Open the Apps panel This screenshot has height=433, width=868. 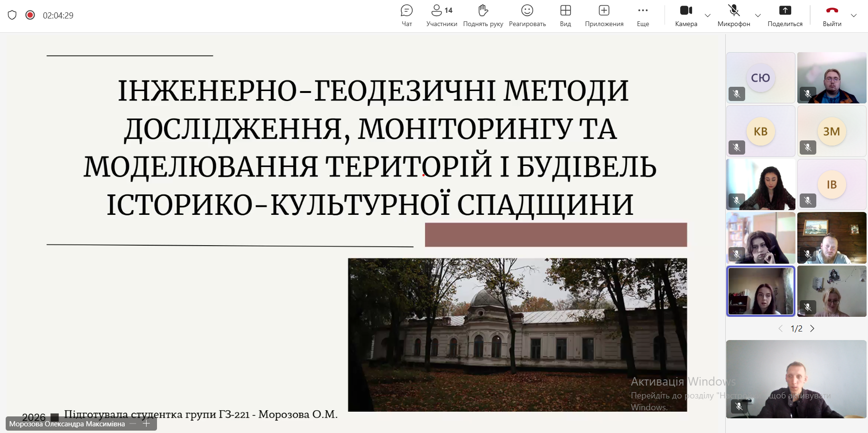604,15
